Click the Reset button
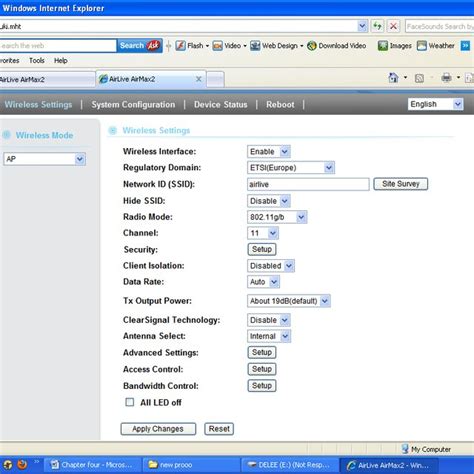 pos(219,429)
